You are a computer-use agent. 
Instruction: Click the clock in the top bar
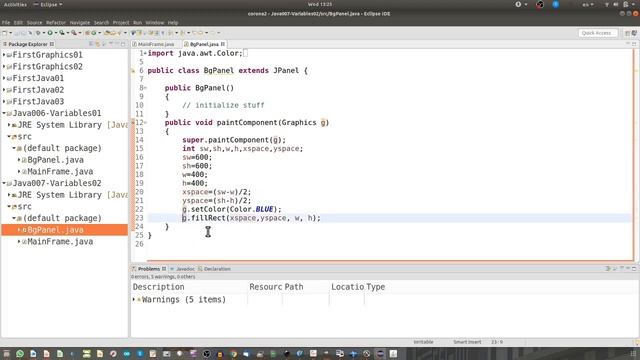pyautogui.click(x=320, y=4)
